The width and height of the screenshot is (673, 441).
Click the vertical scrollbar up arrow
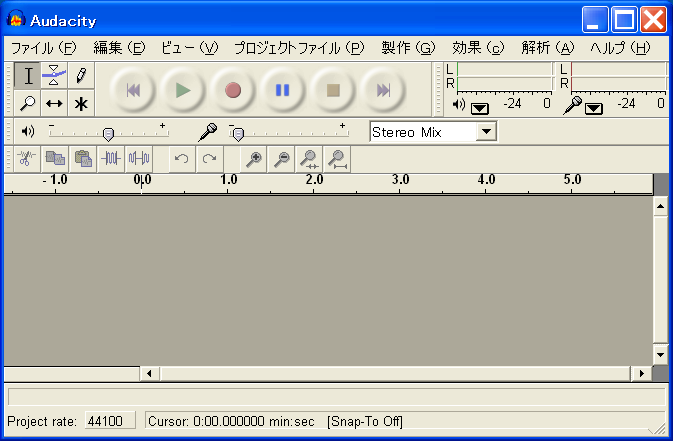coord(660,207)
